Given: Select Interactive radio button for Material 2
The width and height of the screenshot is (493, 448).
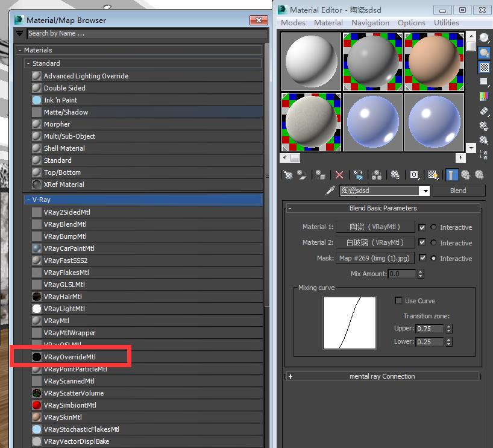Looking at the screenshot, I should pyautogui.click(x=433, y=243).
